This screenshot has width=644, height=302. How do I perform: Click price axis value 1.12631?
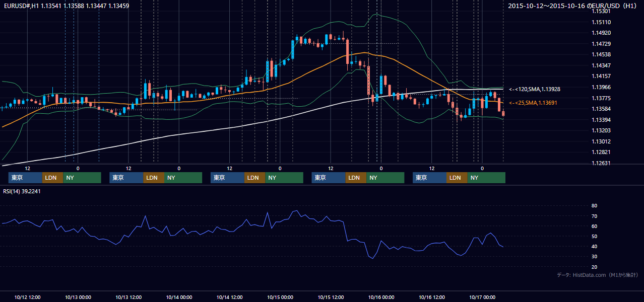[x=601, y=163]
